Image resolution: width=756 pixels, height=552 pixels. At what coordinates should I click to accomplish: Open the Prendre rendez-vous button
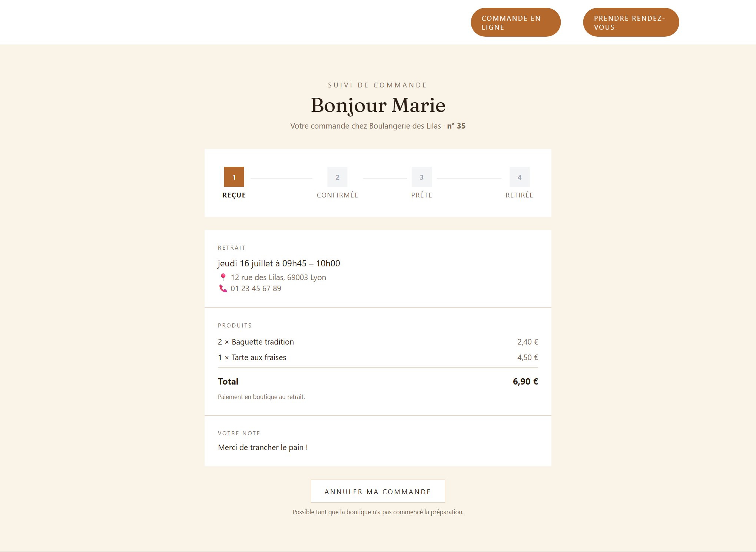631,22
